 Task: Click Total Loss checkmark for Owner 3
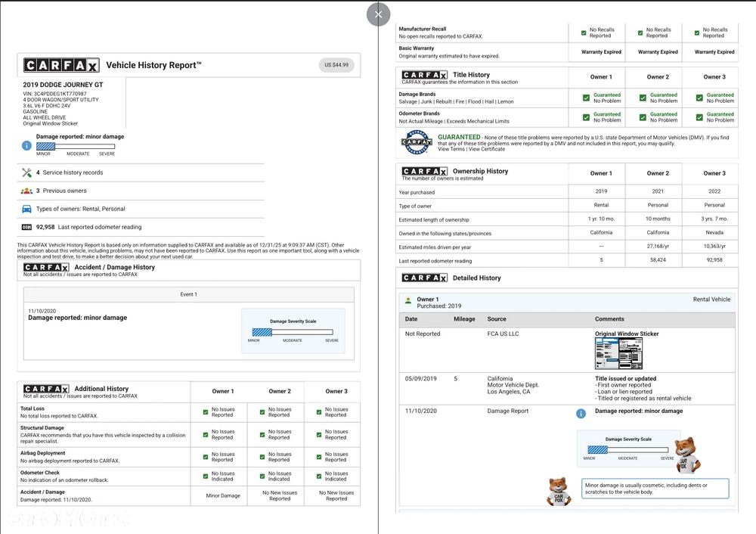[x=319, y=412]
